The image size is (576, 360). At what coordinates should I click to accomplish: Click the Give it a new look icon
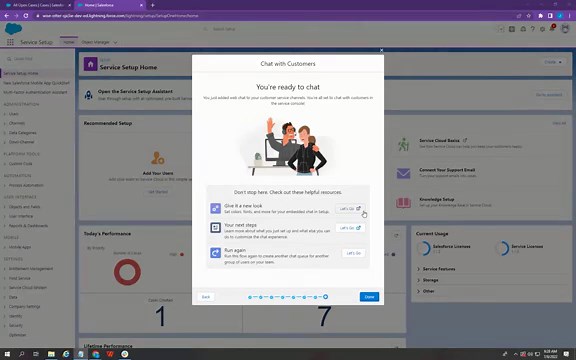pyautogui.click(x=215, y=208)
